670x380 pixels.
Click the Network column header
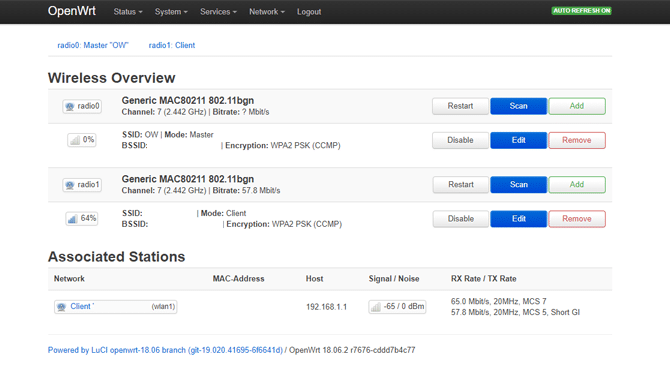[69, 279]
